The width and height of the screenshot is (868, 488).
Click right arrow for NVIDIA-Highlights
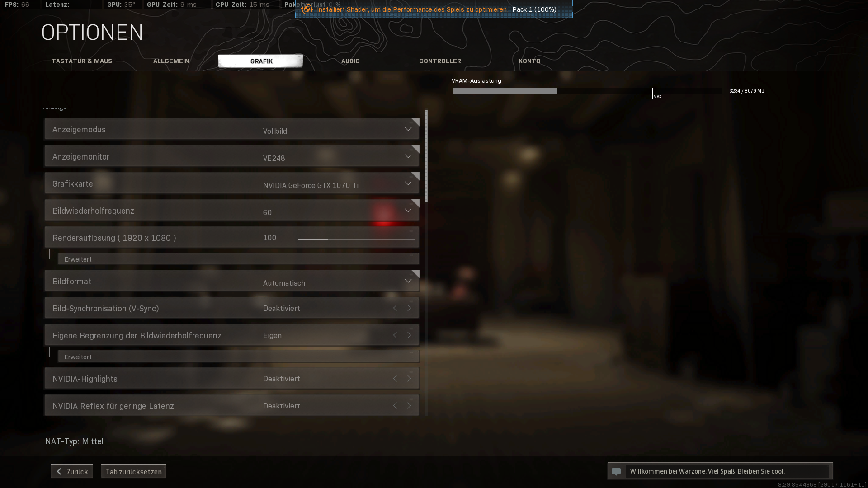point(409,379)
